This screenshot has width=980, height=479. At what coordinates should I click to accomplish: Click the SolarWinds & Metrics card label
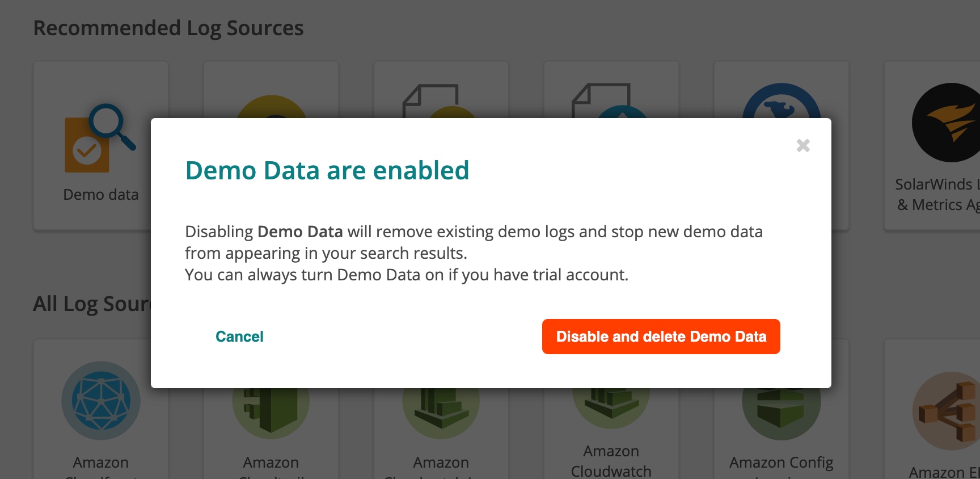pos(937,195)
